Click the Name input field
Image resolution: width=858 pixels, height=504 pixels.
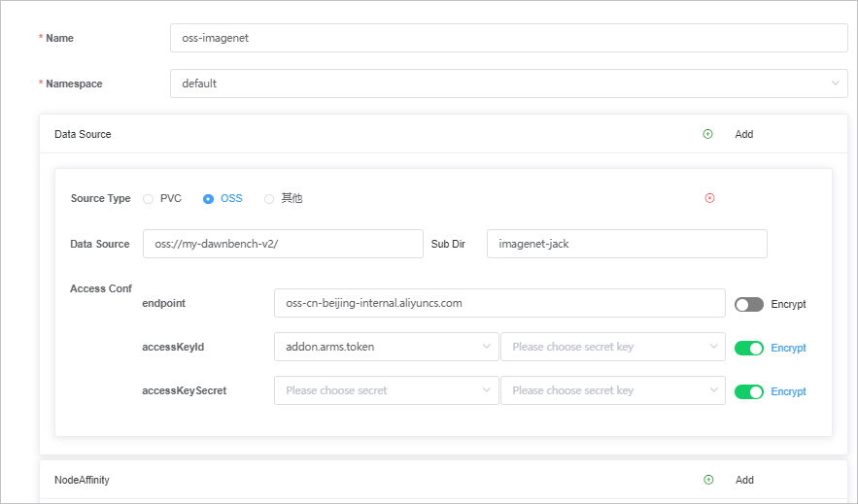[508, 38]
